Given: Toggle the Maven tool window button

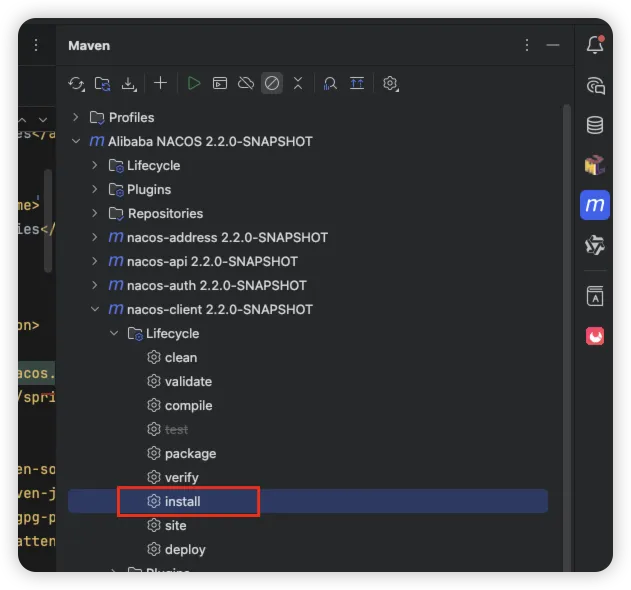Looking at the screenshot, I should pyautogui.click(x=595, y=205).
